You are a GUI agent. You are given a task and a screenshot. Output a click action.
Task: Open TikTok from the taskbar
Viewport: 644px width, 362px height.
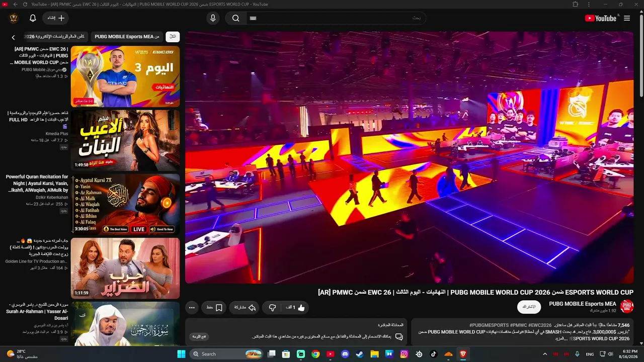[x=434, y=354]
